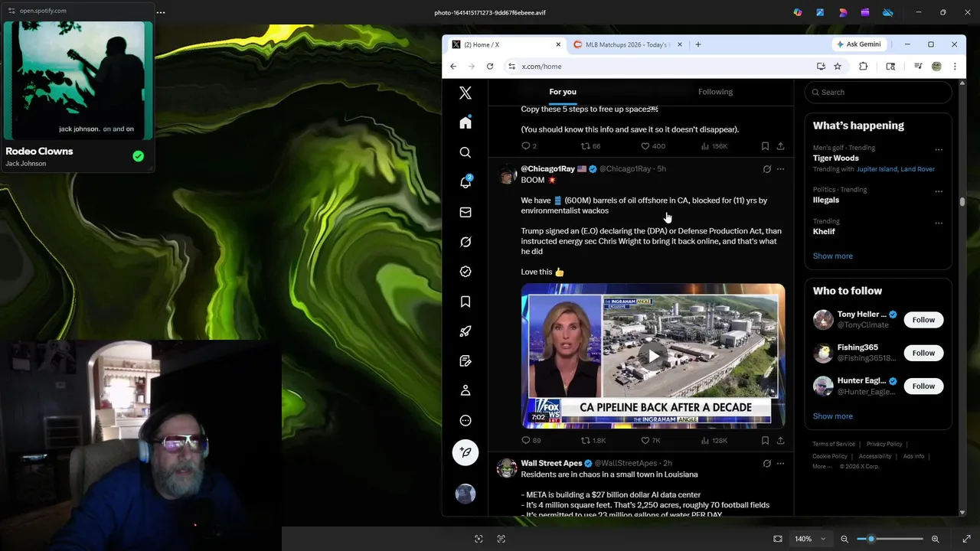This screenshot has height=551, width=980.
Task: Open Bookmarks icon in X sidebar
Action: [x=465, y=302]
